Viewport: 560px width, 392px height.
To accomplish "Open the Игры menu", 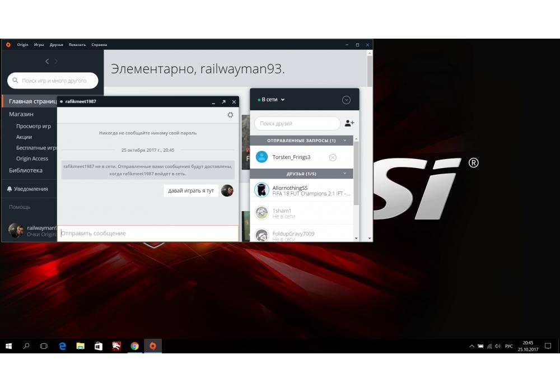I will (39, 45).
